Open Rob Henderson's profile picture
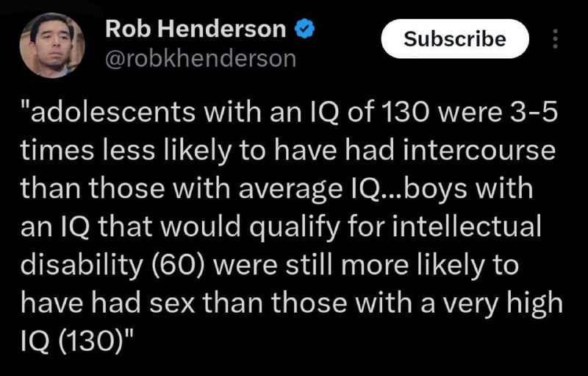The image size is (588, 376). [x=52, y=46]
